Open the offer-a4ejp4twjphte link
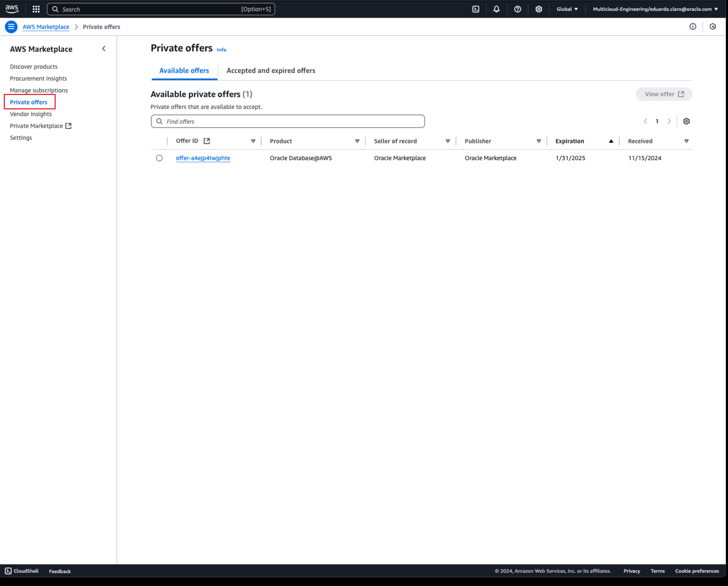This screenshot has width=728, height=586. click(x=203, y=158)
